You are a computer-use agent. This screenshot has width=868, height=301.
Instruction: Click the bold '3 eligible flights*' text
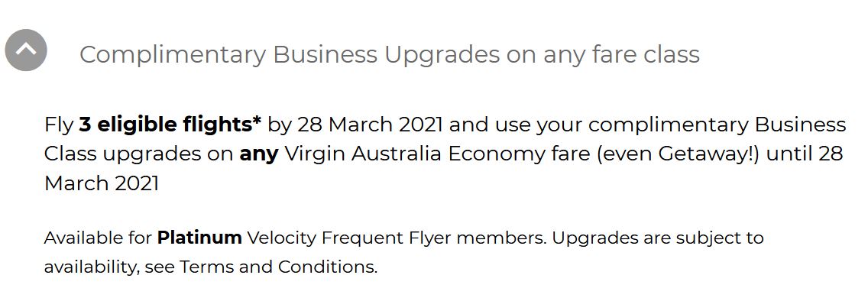click(170, 125)
